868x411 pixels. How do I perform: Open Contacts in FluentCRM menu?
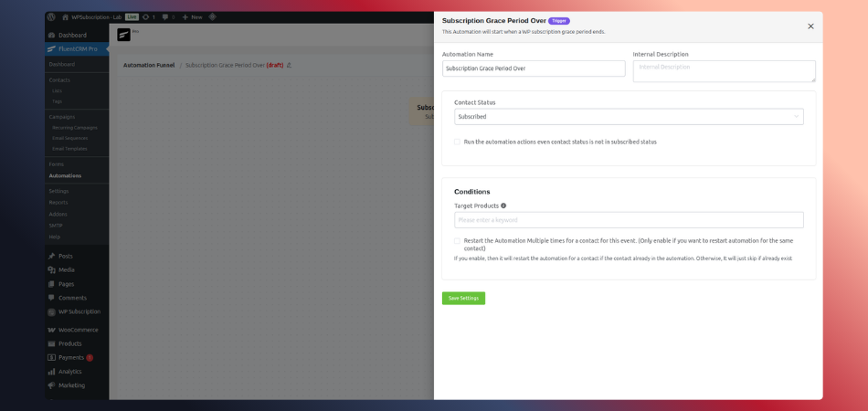(59, 80)
